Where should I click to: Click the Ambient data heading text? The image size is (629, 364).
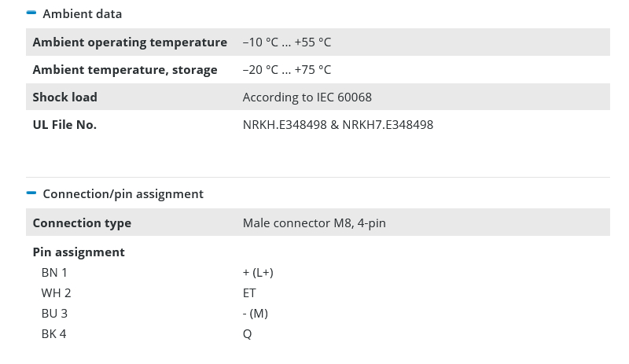tap(82, 14)
